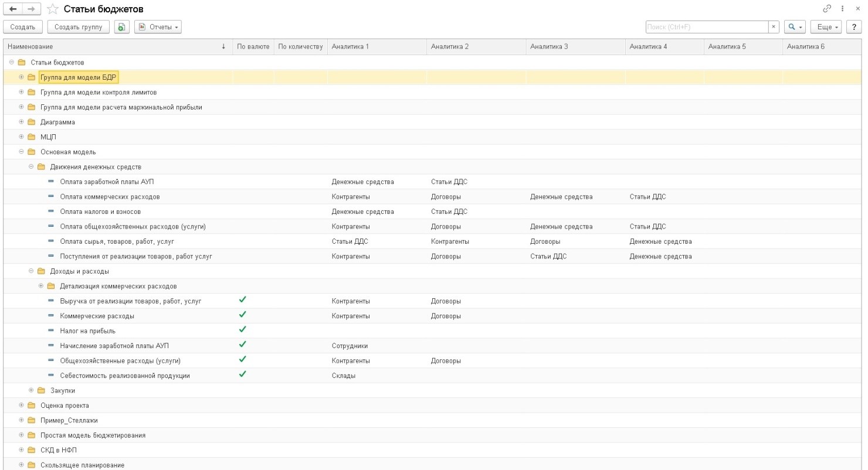Open the magnifier search options dropdown

[795, 27]
